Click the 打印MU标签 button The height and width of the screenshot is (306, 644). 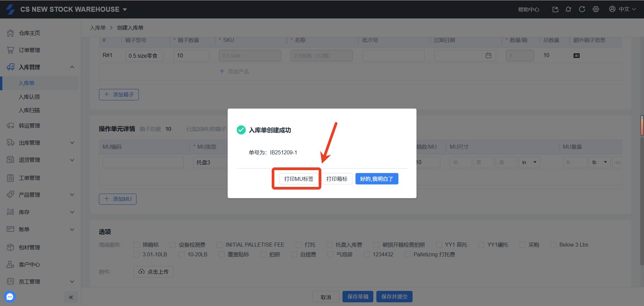[299, 179]
